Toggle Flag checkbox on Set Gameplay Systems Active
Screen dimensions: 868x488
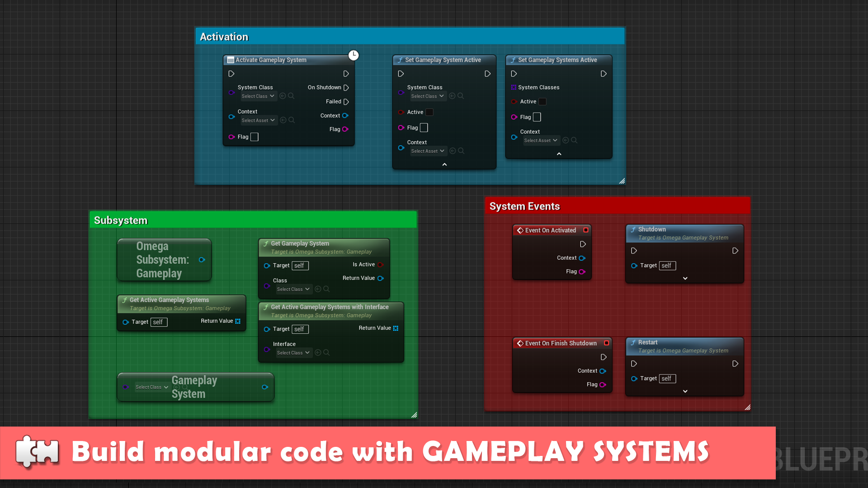(537, 117)
